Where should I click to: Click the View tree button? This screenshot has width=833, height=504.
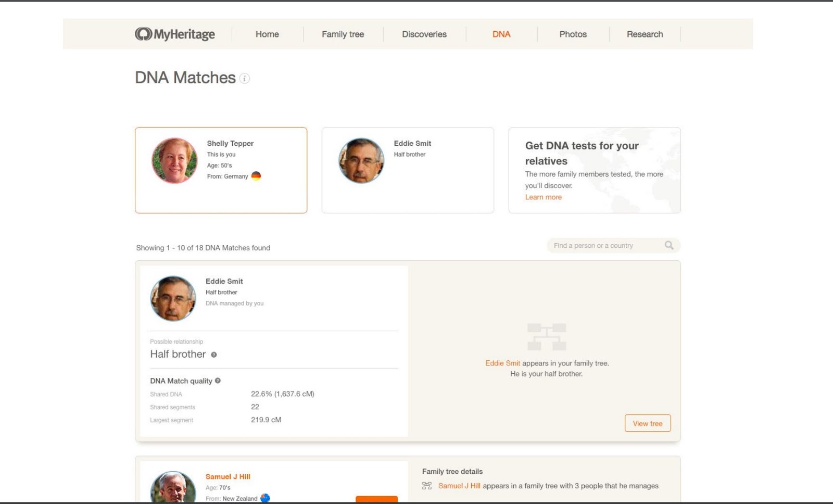point(648,423)
